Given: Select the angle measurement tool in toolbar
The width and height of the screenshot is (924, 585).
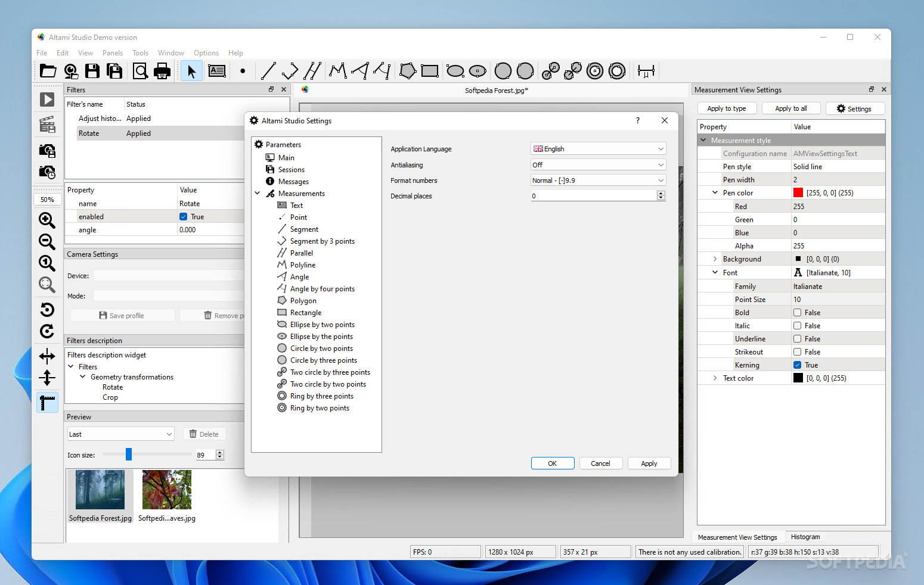Looking at the screenshot, I should (360, 71).
